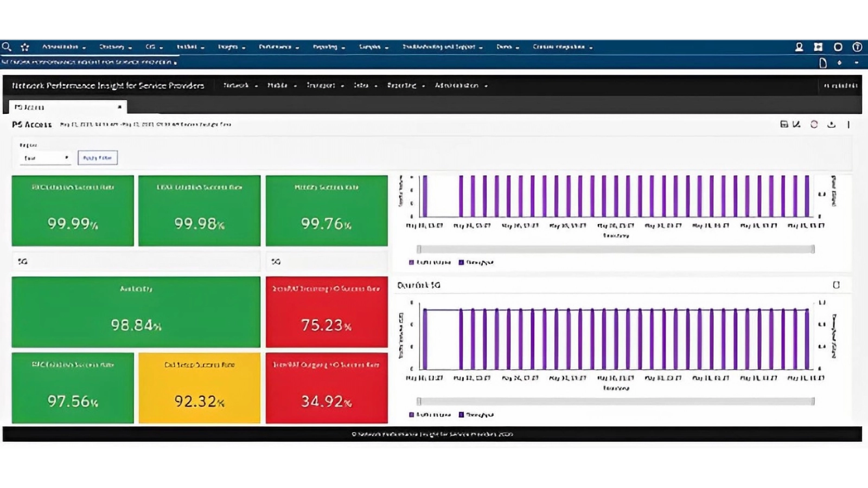868x488 pixels.
Task: Click the red 75.23% success rate tile
Action: point(327,312)
